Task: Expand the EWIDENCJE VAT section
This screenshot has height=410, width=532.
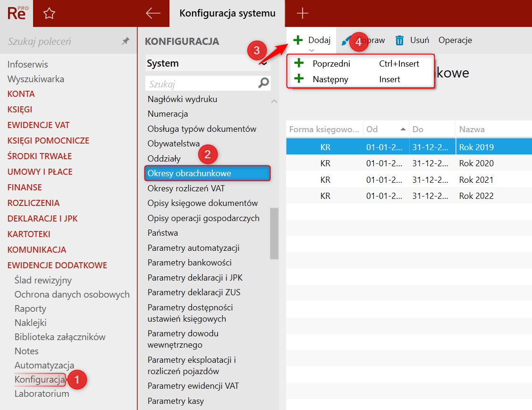Action: coord(38,125)
